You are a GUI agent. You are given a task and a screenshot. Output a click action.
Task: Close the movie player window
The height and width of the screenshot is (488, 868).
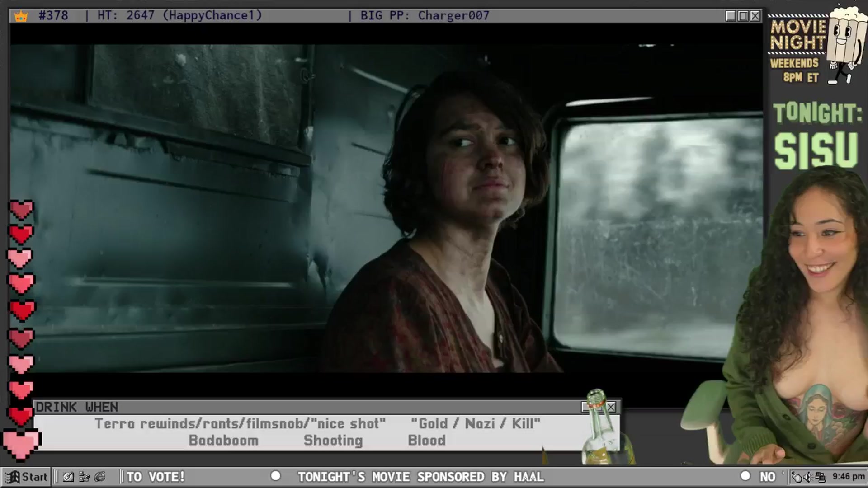click(x=755, y=16)
